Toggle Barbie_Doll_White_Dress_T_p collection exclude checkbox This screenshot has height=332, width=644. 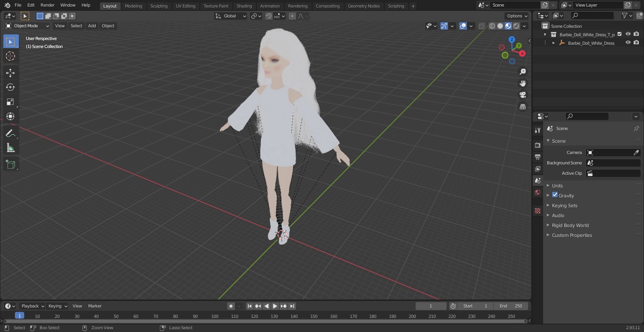pyautogui.click(x=619, y=34)
